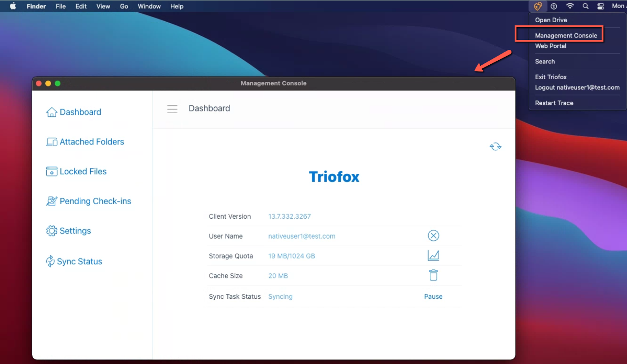Open the Edit menu in menu bar
Screen dimensions: 627x364
click(81, 6)
